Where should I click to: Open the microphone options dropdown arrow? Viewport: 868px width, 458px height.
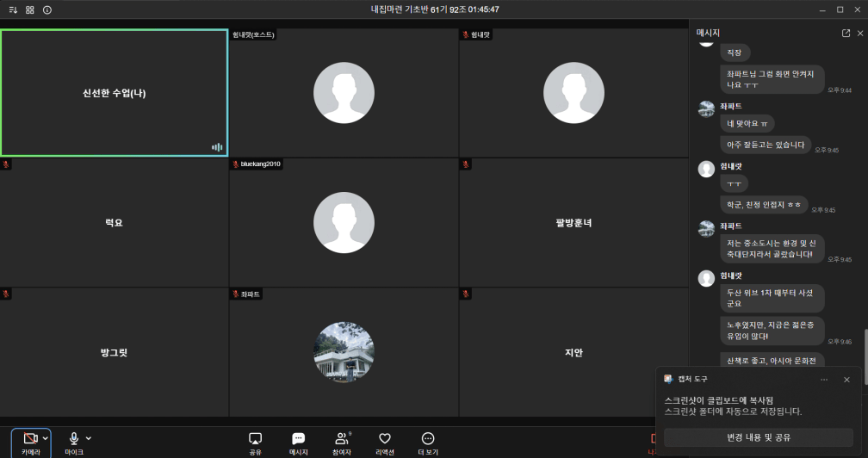pyautogui.click(x=89, y=438)
